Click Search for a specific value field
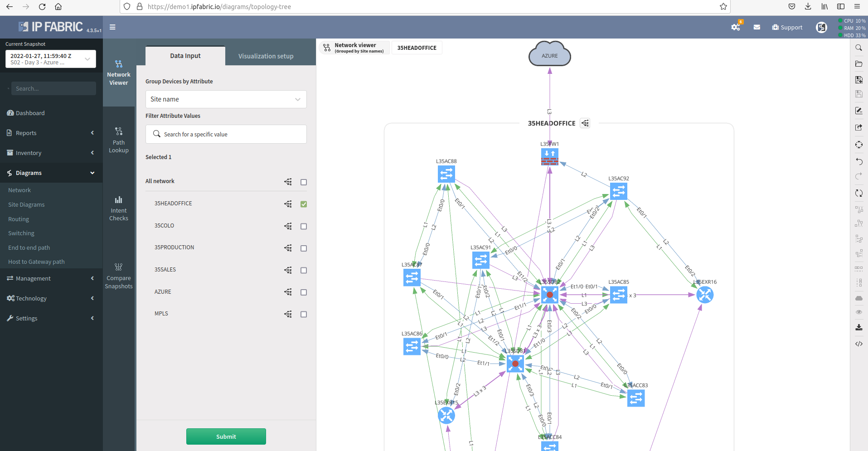This screenshot has height=451, width=868. (x=226, y=134)
